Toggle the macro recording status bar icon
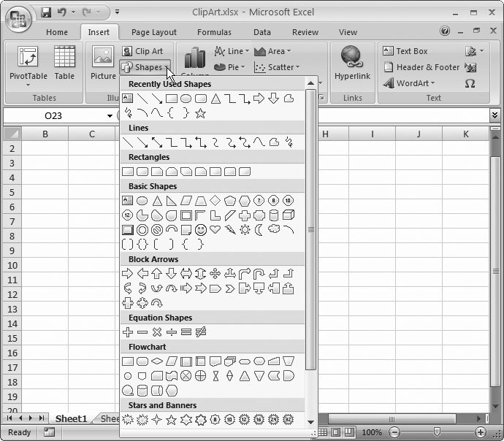This screenshot has width=504, height=441. [x=49, y=432]
